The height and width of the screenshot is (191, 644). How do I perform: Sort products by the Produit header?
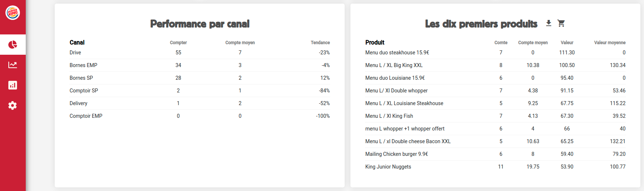375,42
